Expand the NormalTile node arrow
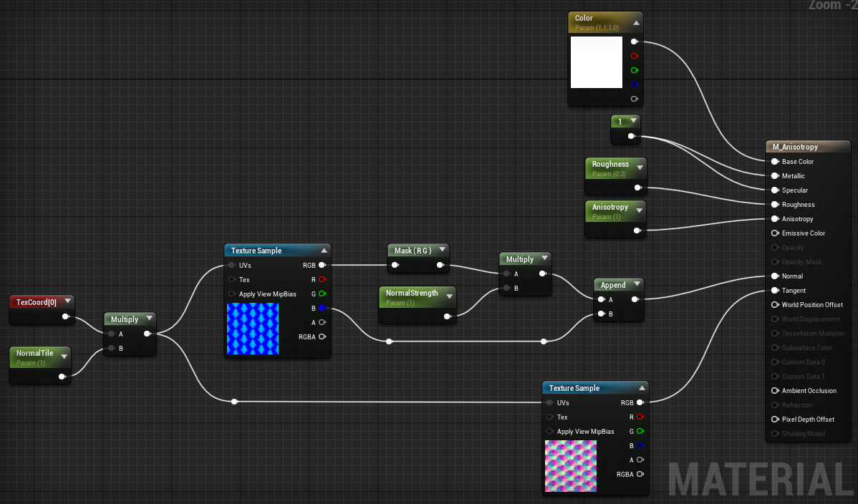 click(64, 357)
